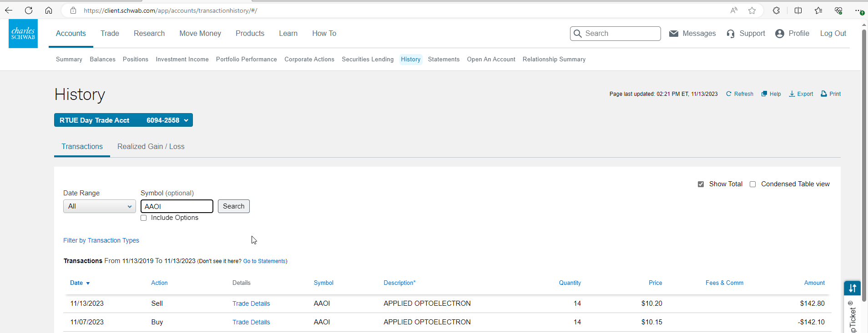This screenshot has width=868, height=333.
Task: Uncheck the Show Total checkbox
Action: [701, 184]
